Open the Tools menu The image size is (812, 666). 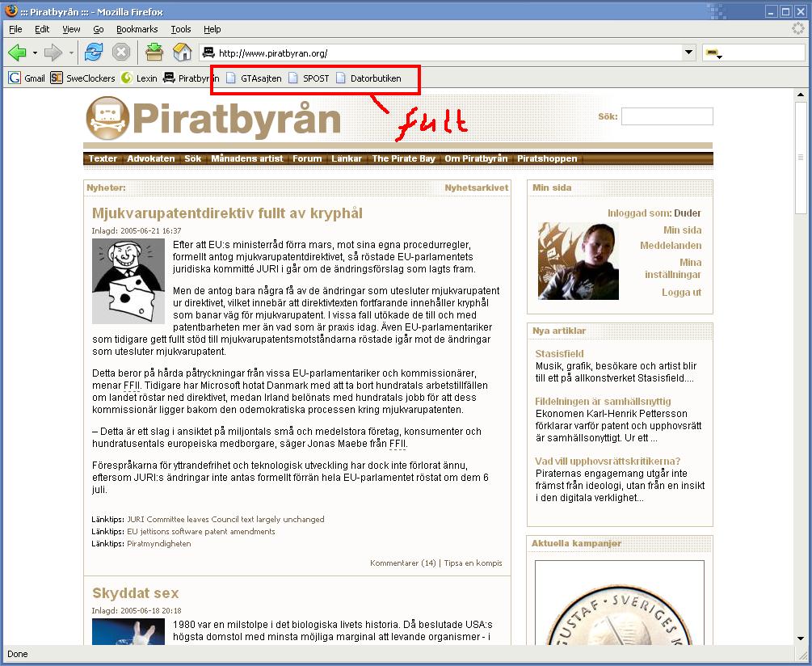coord(181,29)
